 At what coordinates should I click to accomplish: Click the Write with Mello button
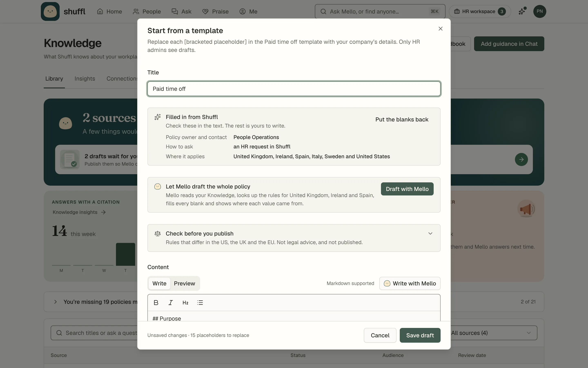coord(410,283)
